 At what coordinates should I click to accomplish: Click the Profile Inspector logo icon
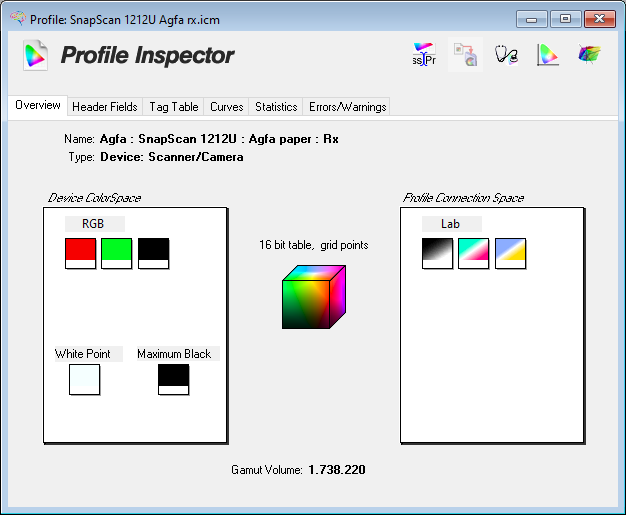(x=35, y=55)
